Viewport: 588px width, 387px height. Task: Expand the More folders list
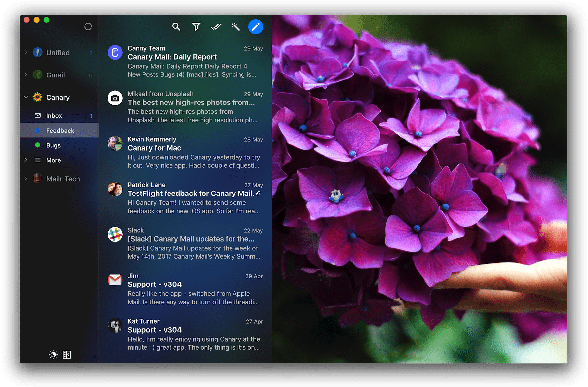coord(26,160)
